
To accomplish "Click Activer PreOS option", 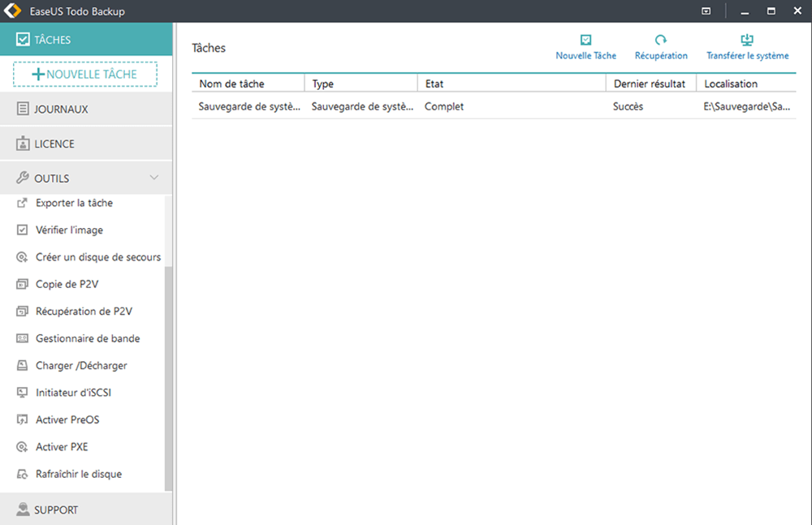I will (x=67, y=420).
